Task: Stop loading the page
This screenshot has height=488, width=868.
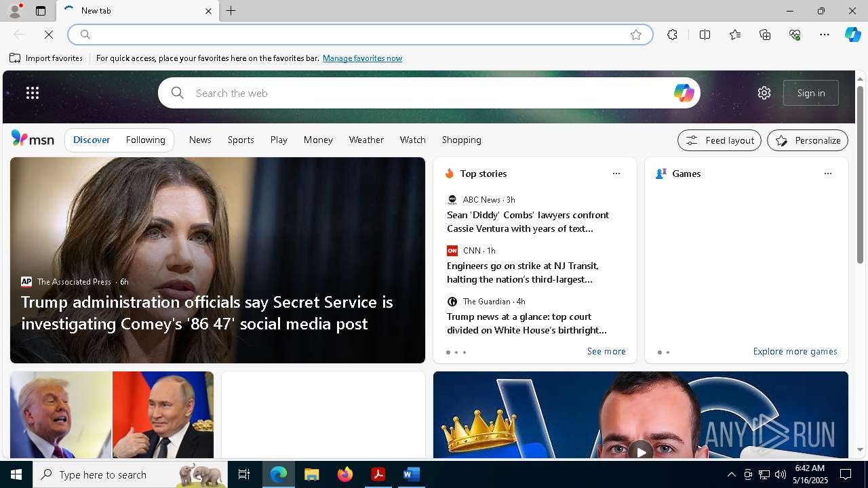Action: (x=49, y=35)
